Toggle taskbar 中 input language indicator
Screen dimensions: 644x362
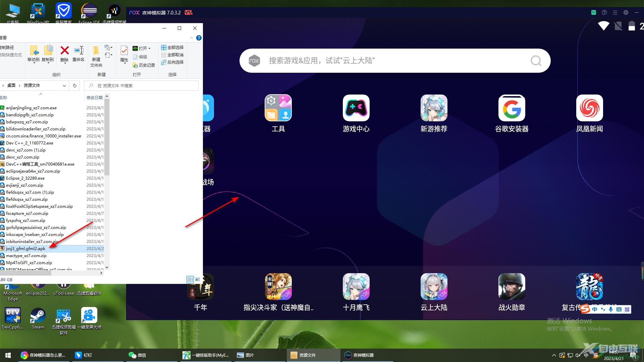tap(586, 355)
